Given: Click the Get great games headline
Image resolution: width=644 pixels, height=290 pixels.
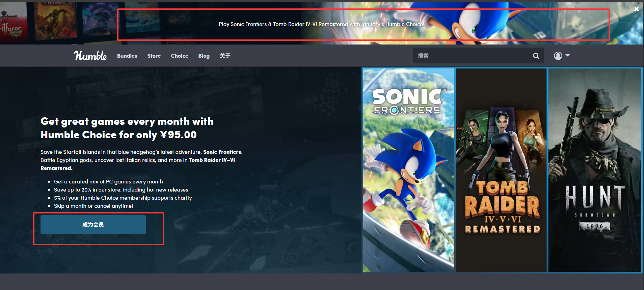Looking at the screenshot, I should tap(127, 128).
